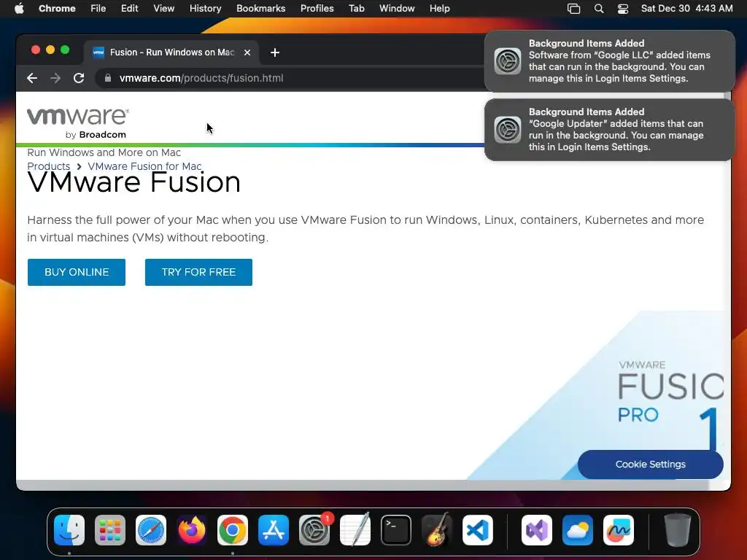747x560 pixels.
Task: Launch Safari from the Dock
Action: [151, 530]
